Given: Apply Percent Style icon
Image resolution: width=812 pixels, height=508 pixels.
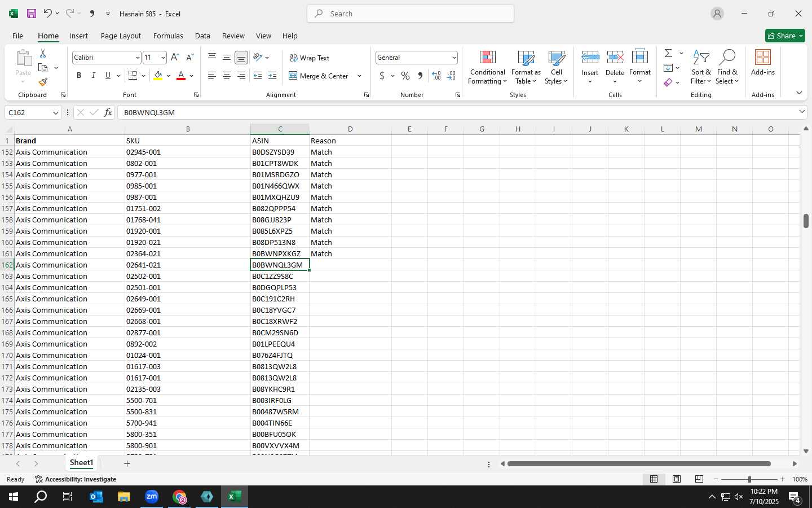Looking at the screenshot, I should [x=405, y=76].
